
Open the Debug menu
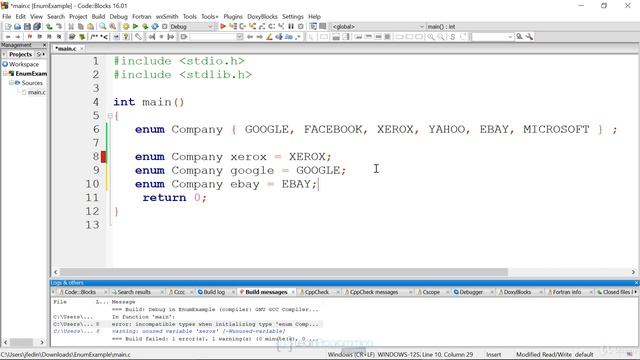point(118,16)
